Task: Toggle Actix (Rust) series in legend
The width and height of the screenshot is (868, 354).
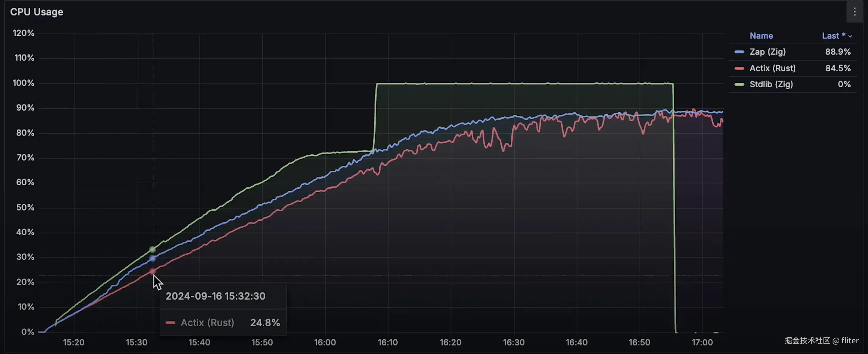Action: pyautogui.click(x=772, y=68)
